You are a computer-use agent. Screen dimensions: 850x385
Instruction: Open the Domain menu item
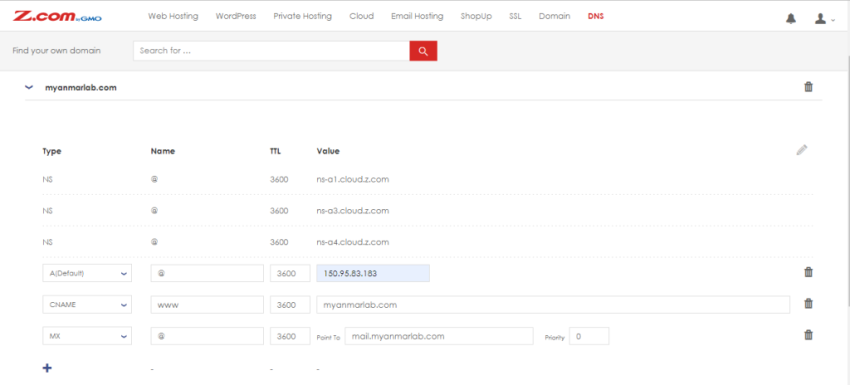[x=554, y=16]
